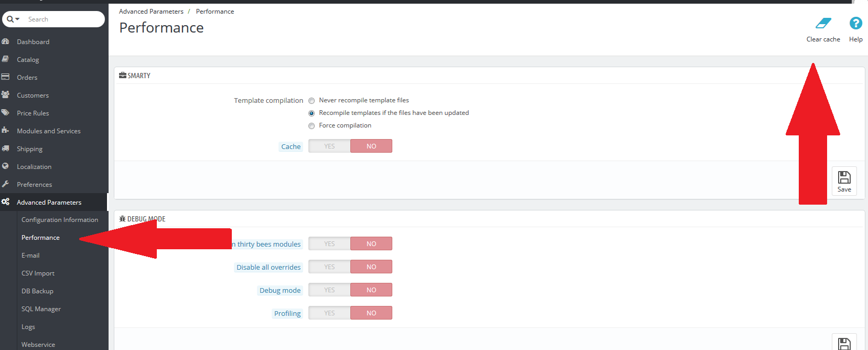The image size is (868, 350).
Task: Turn on Debug mode with YES
Action: pyautogui.click(x=329, y=290)
